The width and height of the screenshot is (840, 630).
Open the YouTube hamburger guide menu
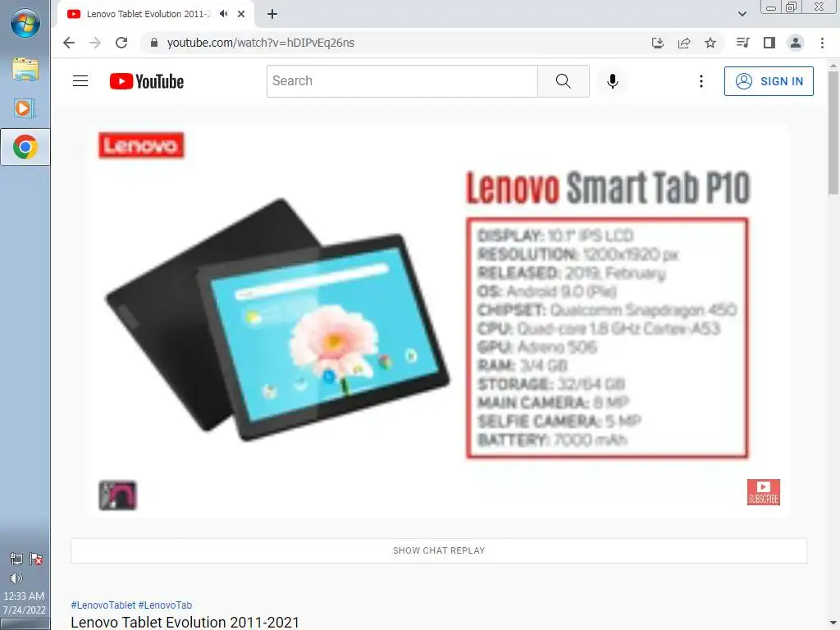tap(80, 81)
